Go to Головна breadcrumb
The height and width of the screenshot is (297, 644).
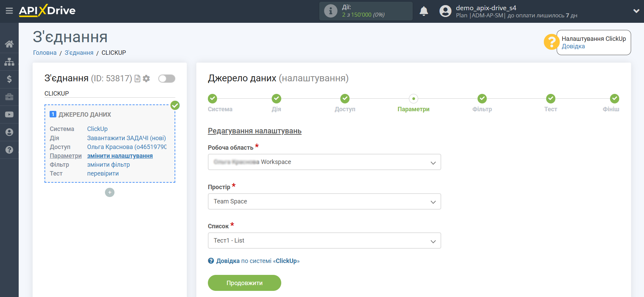(45, 53)
